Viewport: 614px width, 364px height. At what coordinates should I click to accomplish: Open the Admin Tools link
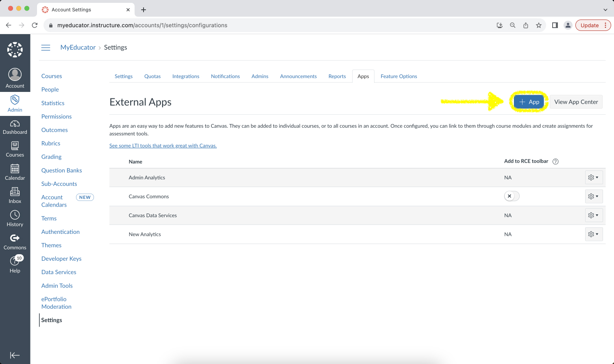click(57, 286)
